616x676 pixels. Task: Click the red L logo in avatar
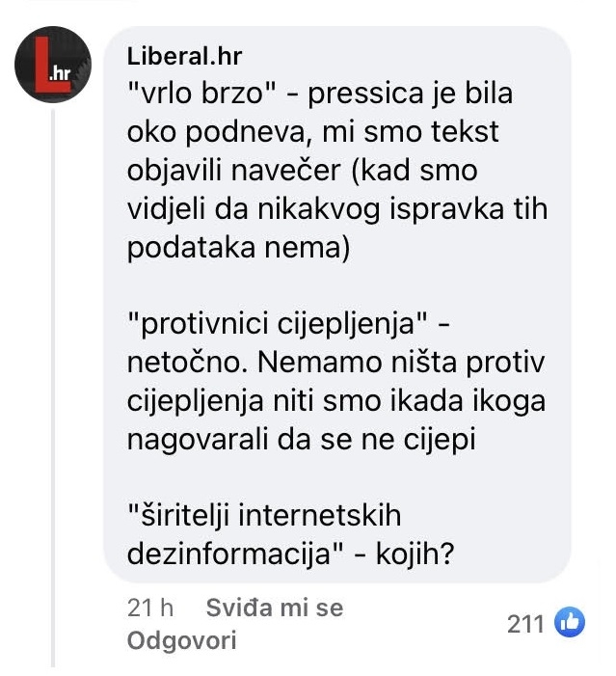tap(41, 72)
